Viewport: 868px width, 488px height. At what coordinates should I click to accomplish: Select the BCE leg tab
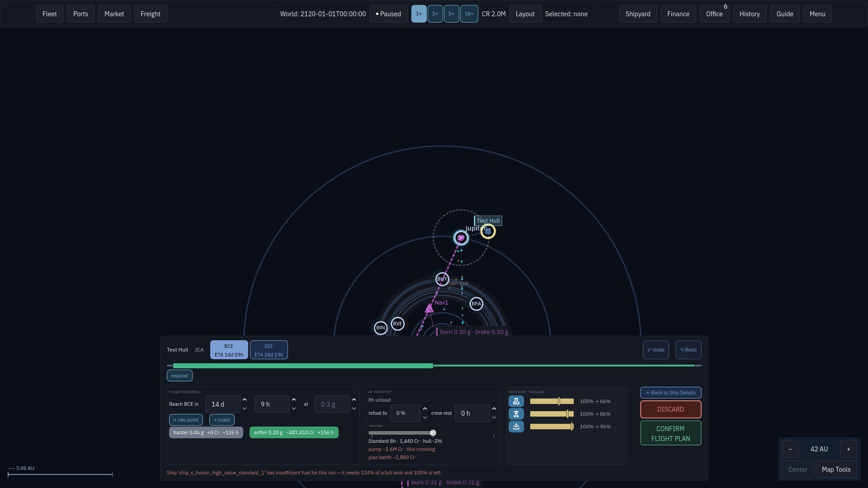pos(229,350)
